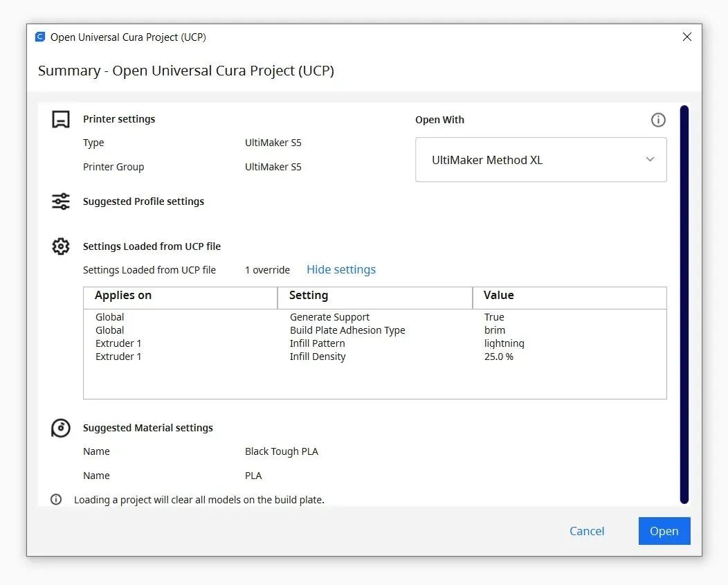Image resolution: width=728 pixels, height=585 pixels.
Task: Click the Settings Loaded from UCP file heading
Action: coord(152,246)
